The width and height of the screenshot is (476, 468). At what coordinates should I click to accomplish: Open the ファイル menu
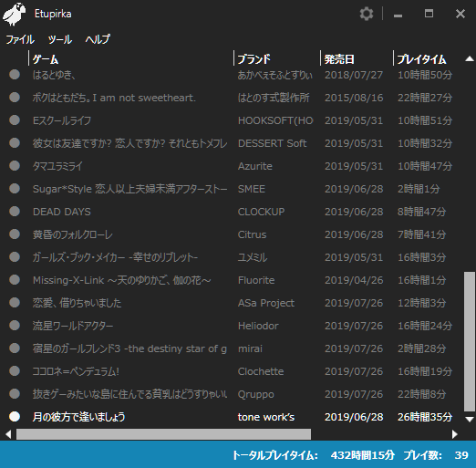pos(20,39)
